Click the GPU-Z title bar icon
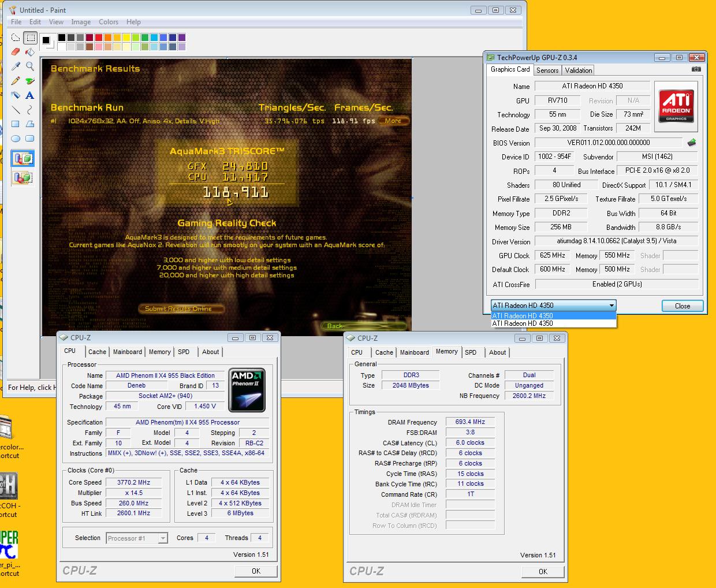 [x=491, y=57]
